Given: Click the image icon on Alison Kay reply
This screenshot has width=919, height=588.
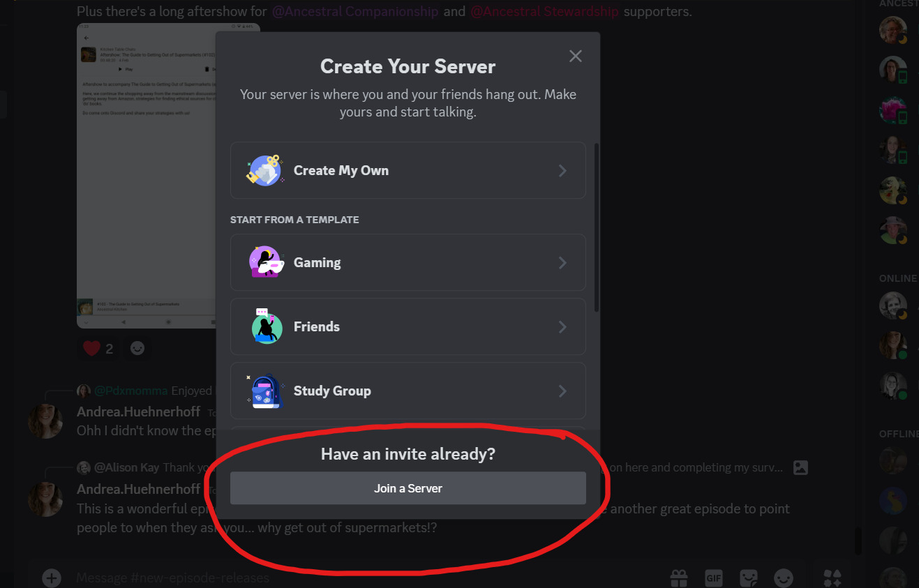Looking at the screenshot, I should click(800, 468).
